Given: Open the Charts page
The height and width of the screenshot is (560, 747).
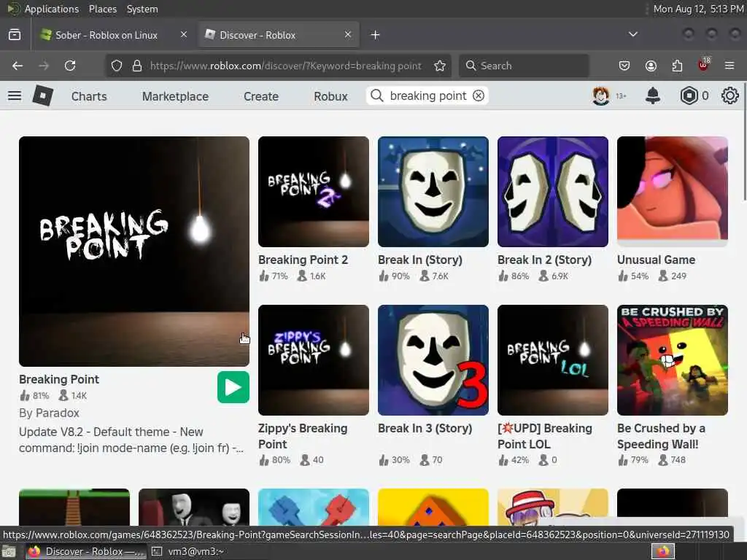Looking at the screenshot, I should click(x=89, y=96).
